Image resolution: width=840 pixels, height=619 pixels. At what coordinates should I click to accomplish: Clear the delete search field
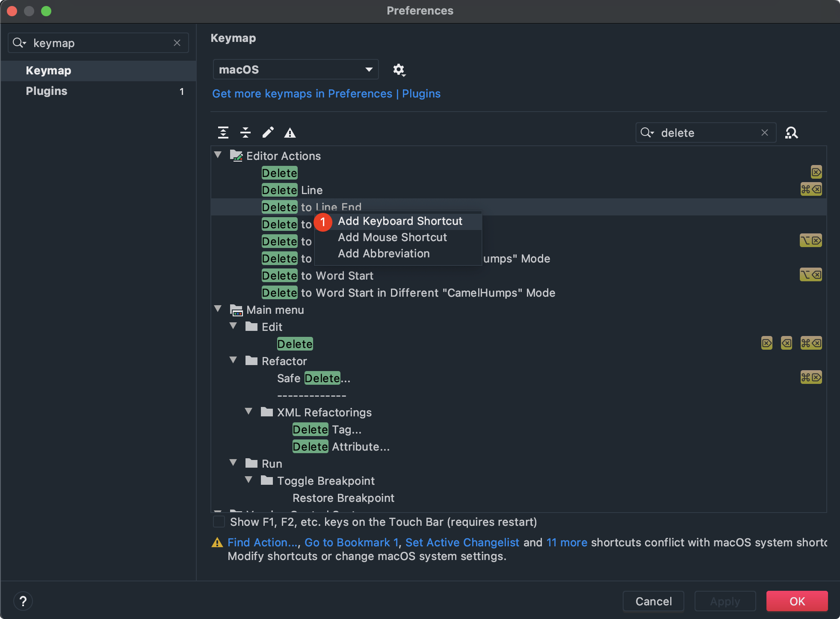(765, 133)
